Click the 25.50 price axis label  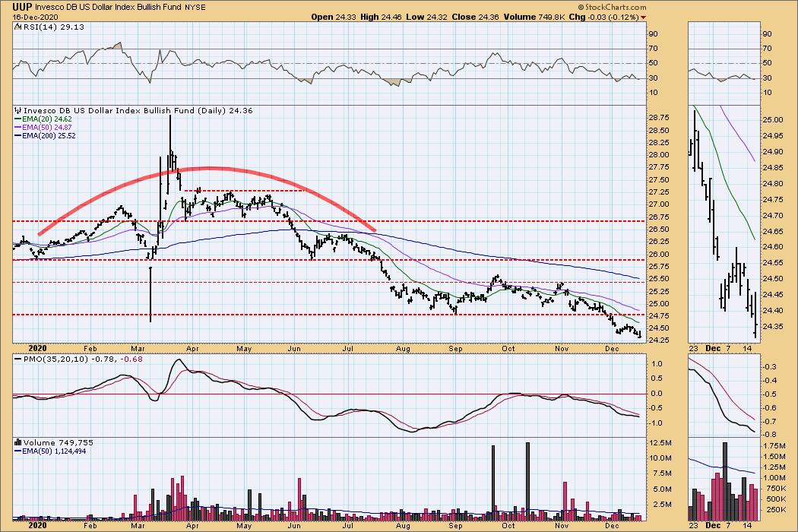[x=659, y=279]
